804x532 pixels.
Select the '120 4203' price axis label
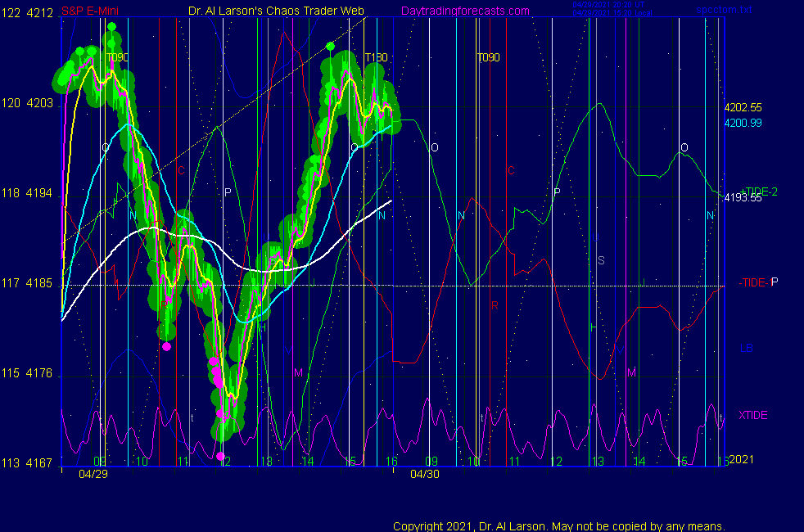27,103
